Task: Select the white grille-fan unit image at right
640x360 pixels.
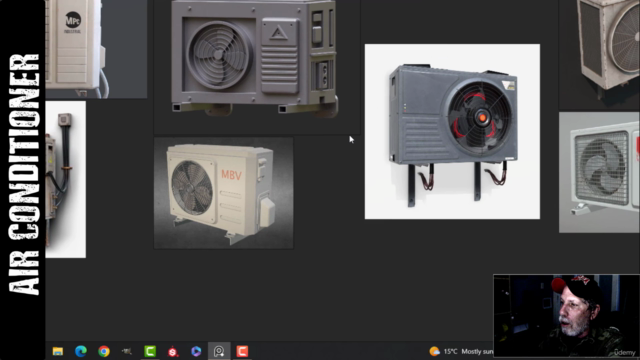Action: (599, 172)
